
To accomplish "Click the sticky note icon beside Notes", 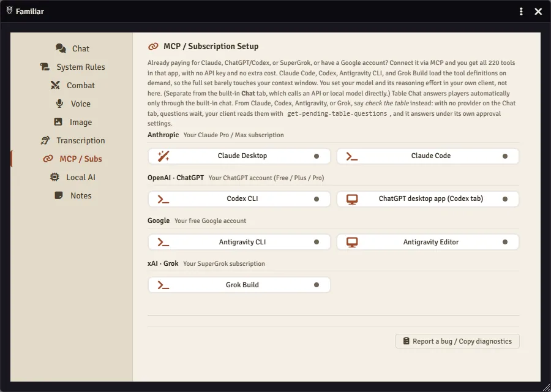I will click(x=59, y=195).
